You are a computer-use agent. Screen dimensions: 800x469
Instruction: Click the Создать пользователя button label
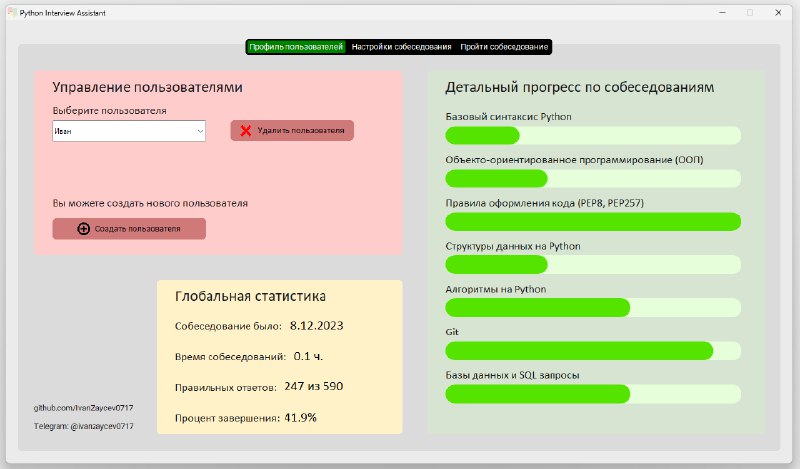click(x=137, y=229)
